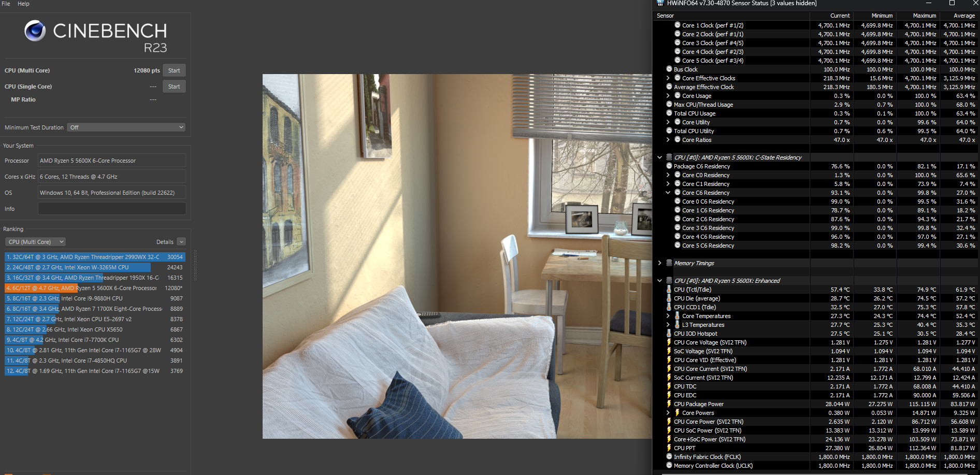Start the CPU (Single Core) test

coord(174,87)
